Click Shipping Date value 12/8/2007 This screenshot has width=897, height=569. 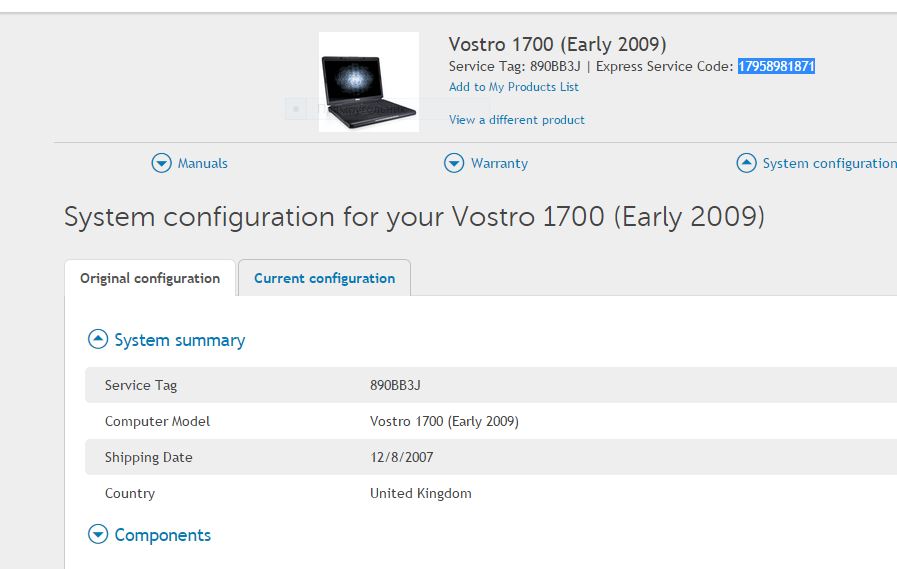click(402, 457)
